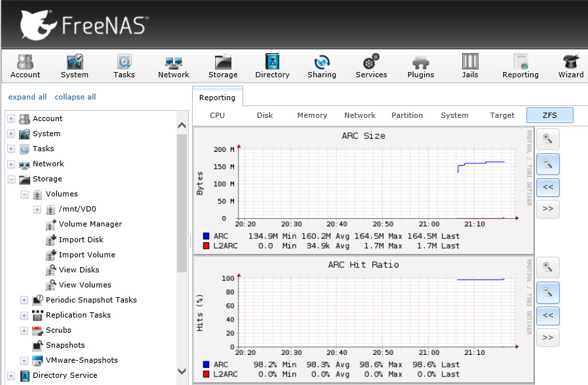
Task: Expand Periodic Snapshot Tasks node
Action: (x=24, y=300)
